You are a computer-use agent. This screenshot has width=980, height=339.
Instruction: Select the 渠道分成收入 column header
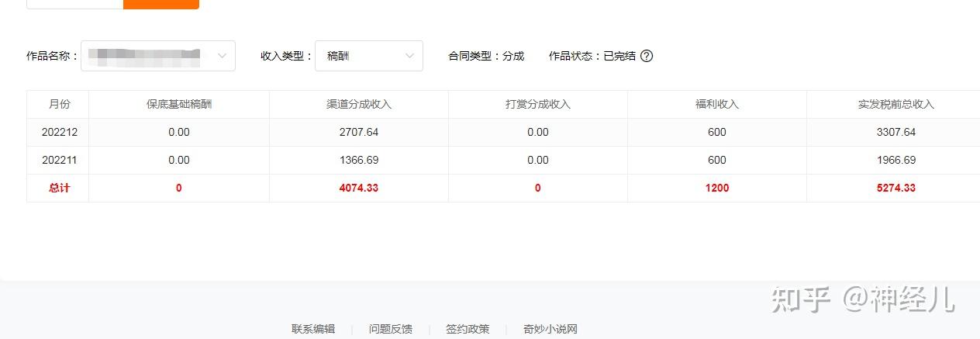(x=359, y=104)
